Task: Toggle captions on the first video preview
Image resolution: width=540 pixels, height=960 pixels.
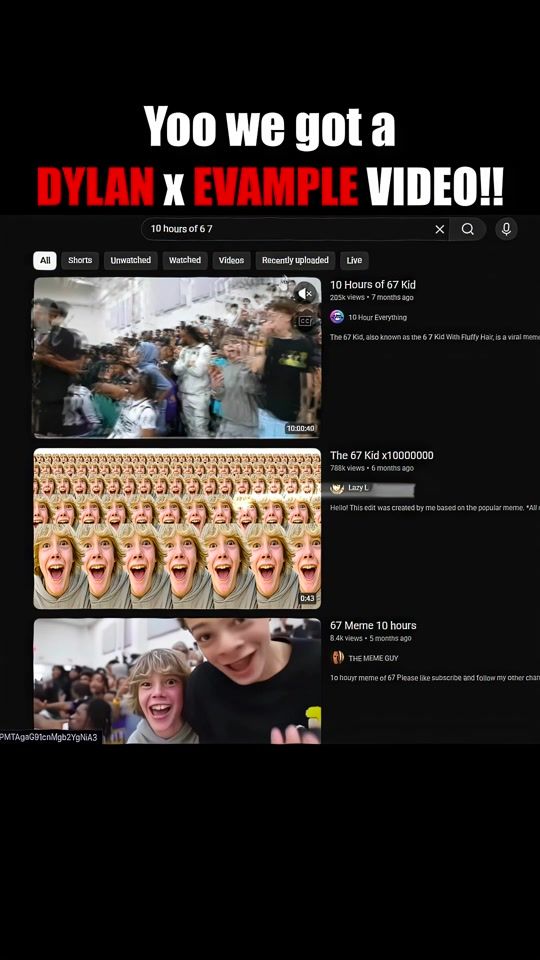Action: 305,320
